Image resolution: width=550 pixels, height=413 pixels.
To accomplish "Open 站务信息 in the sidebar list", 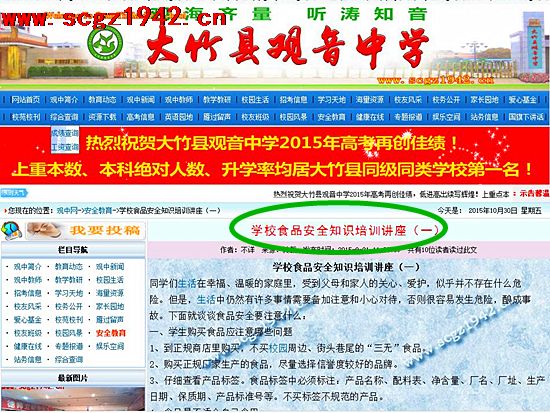I will (x=28, y=360).
